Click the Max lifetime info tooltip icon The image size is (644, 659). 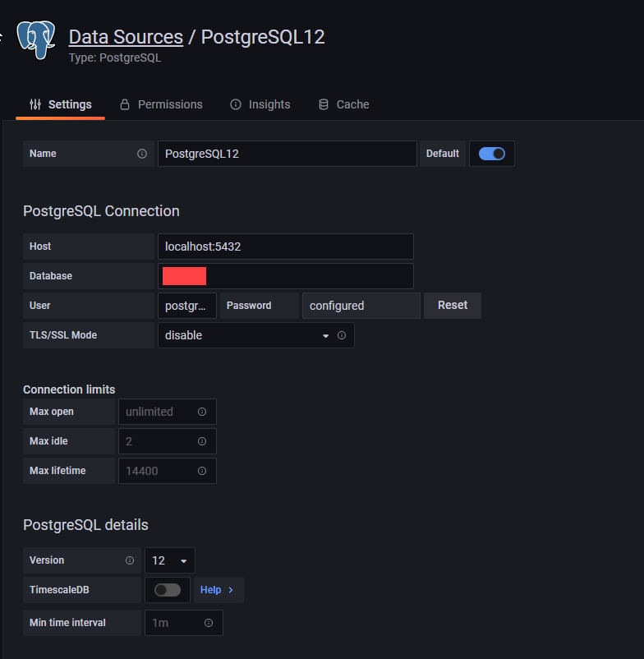coord(202,471)
